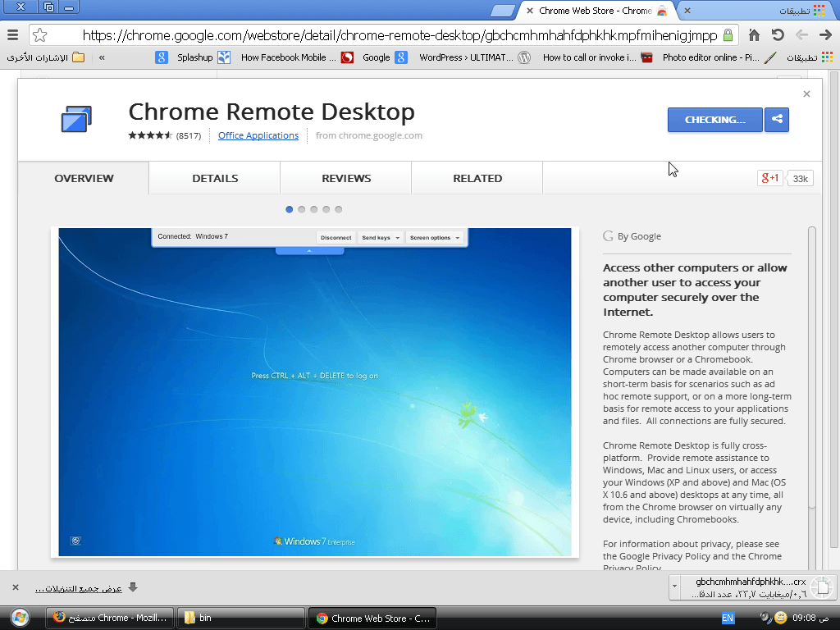Switch to the DETAILS tab
The height and width of the screenshot is (630, 840).
(215, 178)
